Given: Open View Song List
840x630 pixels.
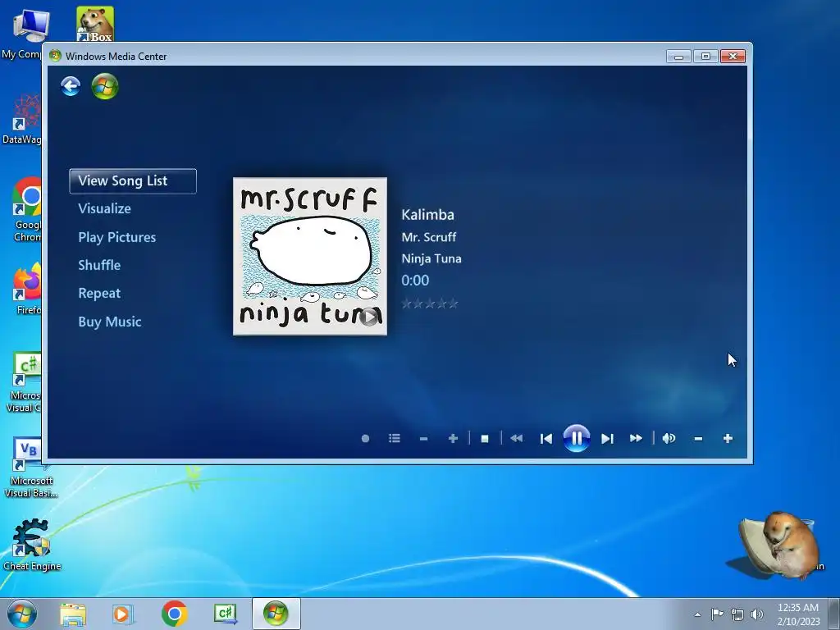Looking at the screenshot, I should point(133,181).
